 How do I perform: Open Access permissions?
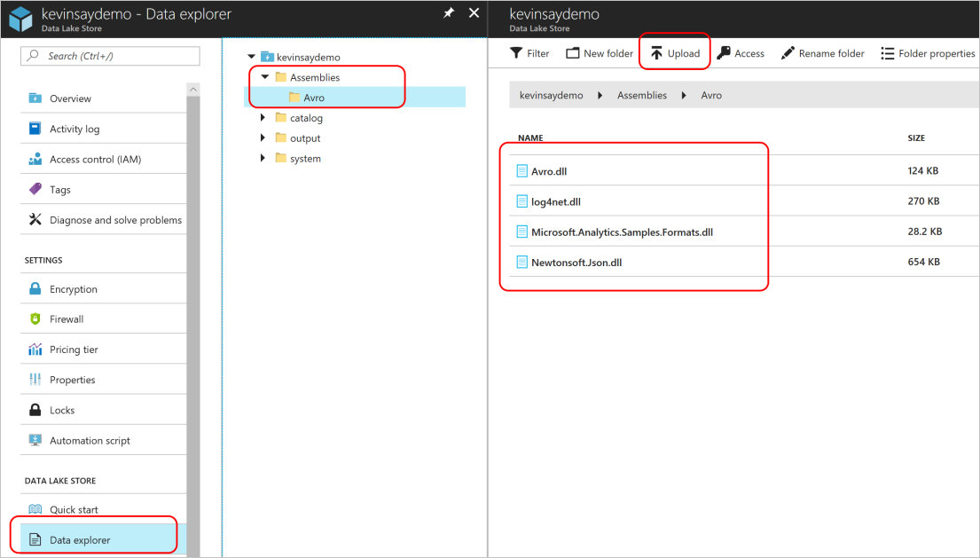(741, 53)
